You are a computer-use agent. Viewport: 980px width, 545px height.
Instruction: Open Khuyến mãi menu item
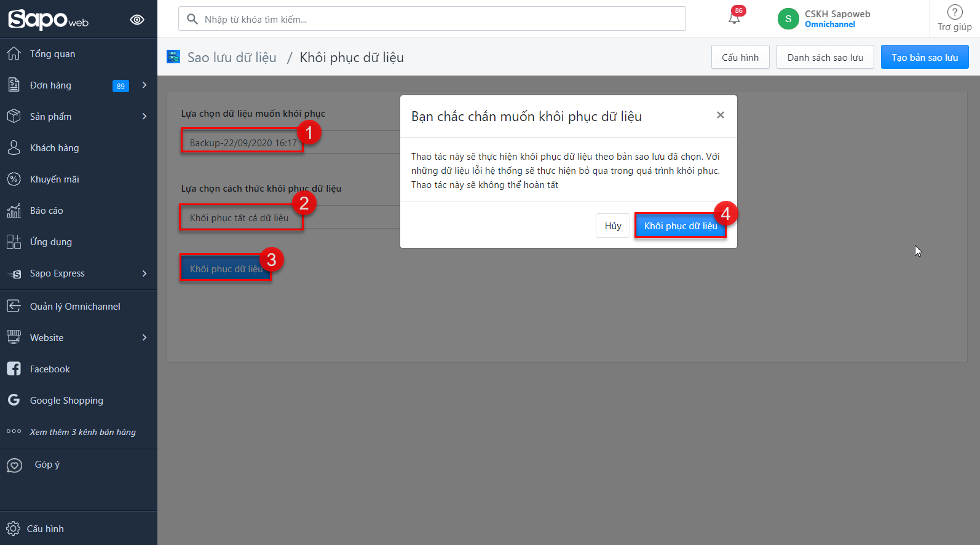[54, 179]
